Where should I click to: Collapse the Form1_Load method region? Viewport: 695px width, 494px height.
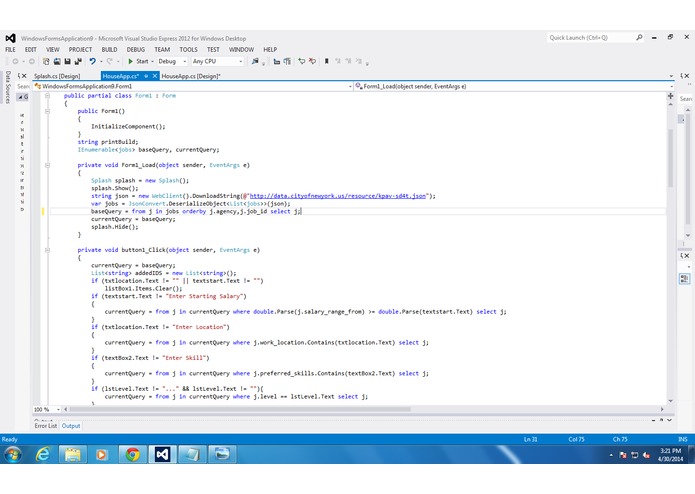point(47,165)
